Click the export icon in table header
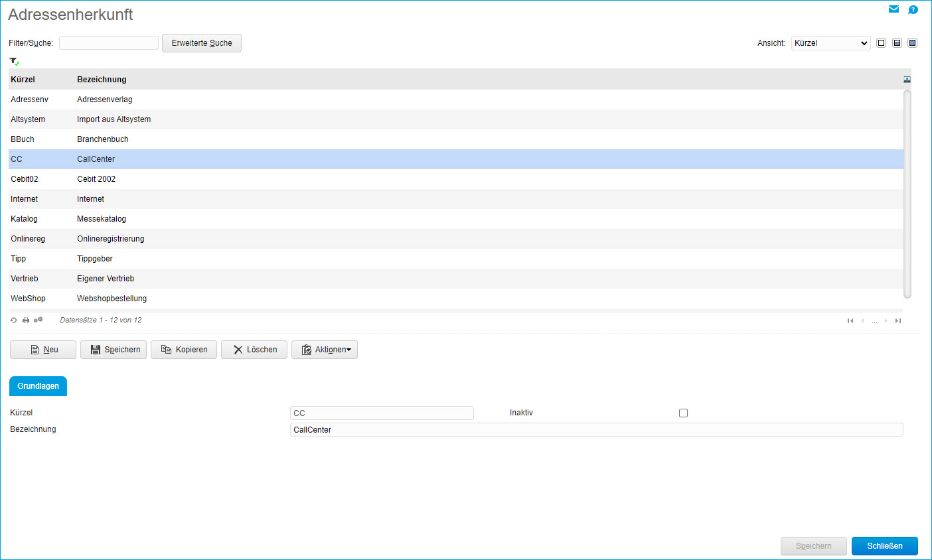932x560 pixels. tap(907, 80)
